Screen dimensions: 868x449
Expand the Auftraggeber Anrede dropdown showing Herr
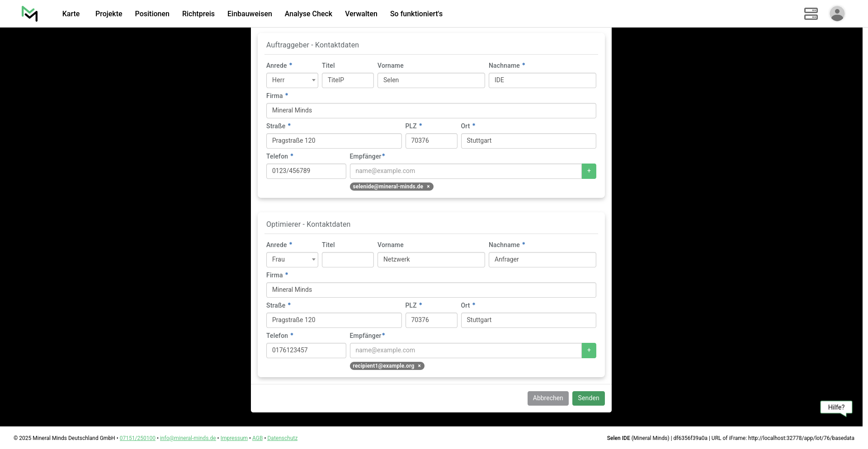[x=292, y=80]
